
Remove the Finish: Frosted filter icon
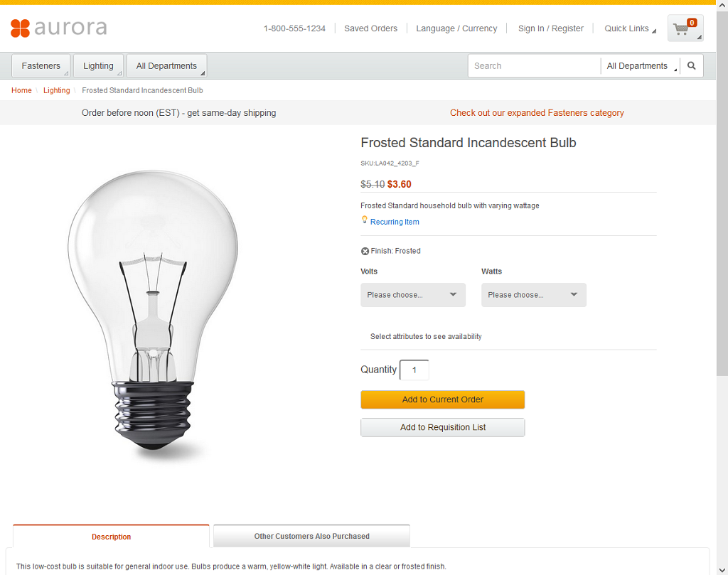click(365, 251)
